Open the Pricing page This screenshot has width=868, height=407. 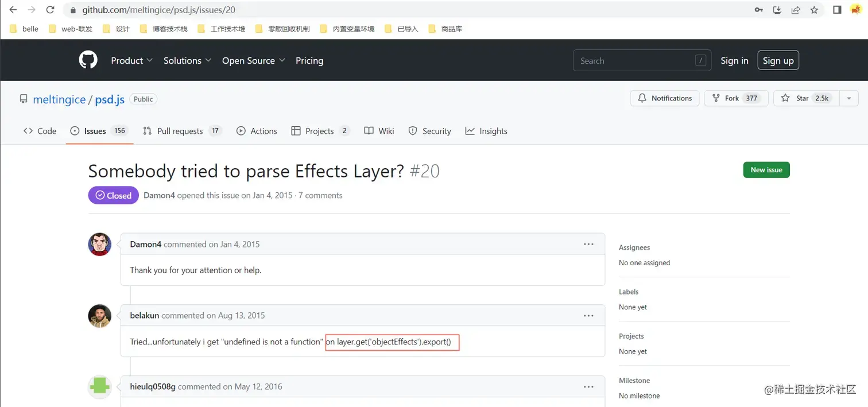coord(309,60)
